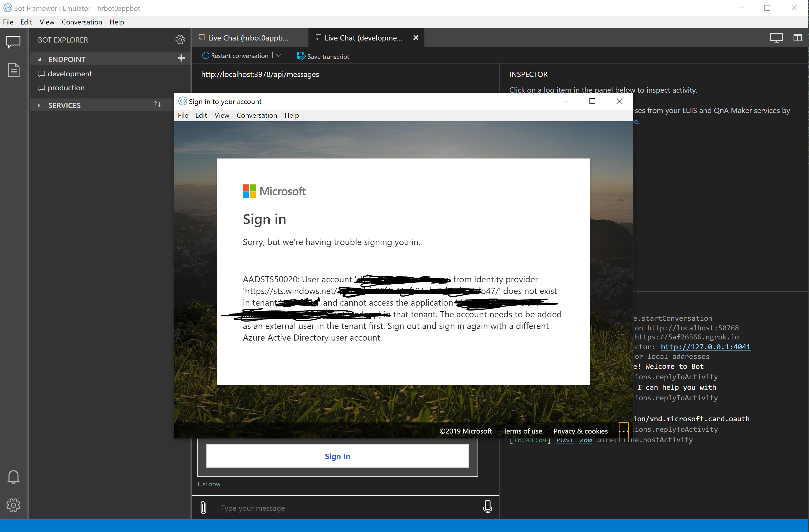Open the Restart conversation dropdown arrow
The width and height of the screenshot is (809, 532).
tap(279, 55)
